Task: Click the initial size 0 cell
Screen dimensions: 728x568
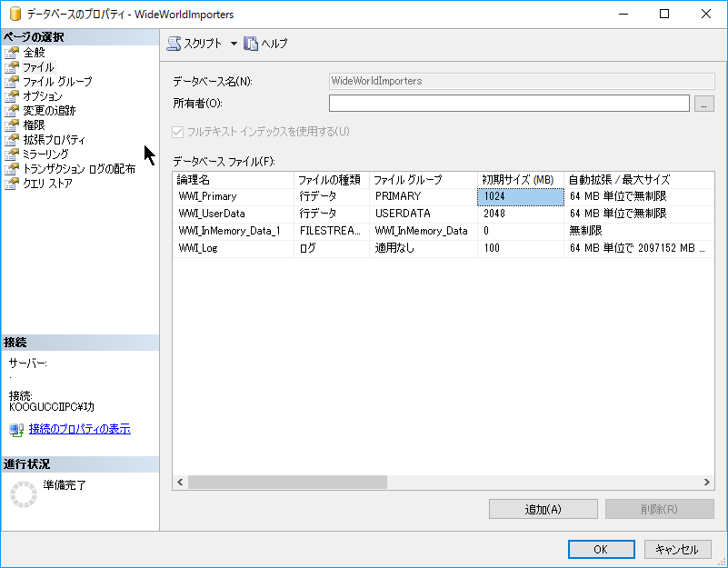Action: pyautogui.click(x=521, y=231)
